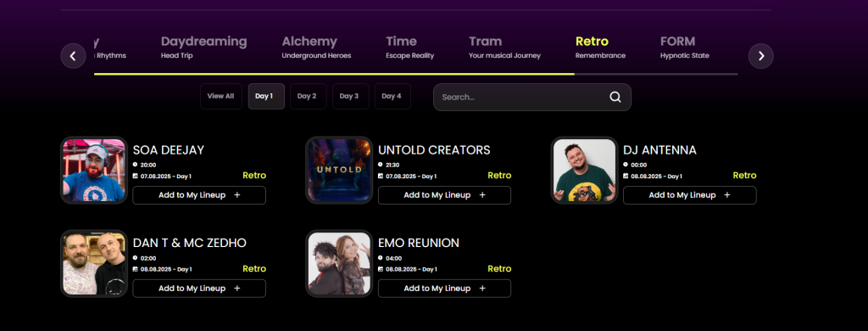
Task: Click the UNTOLD CREATORS name
Action: pyautogui.click(x=434, y=150)
